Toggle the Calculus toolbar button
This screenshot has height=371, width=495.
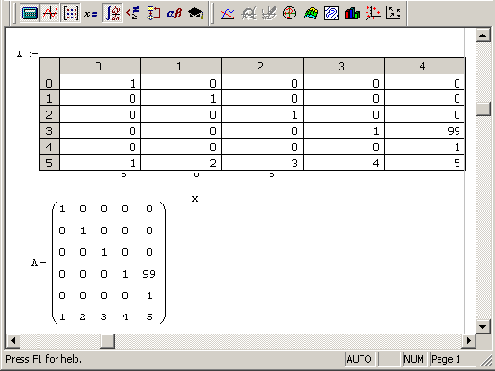(112, 13)
